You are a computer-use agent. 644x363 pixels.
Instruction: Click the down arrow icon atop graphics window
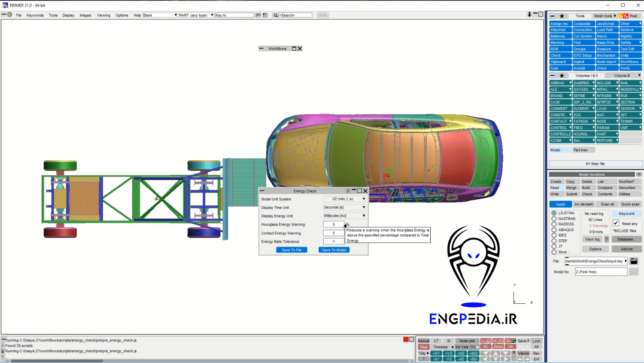529,15
